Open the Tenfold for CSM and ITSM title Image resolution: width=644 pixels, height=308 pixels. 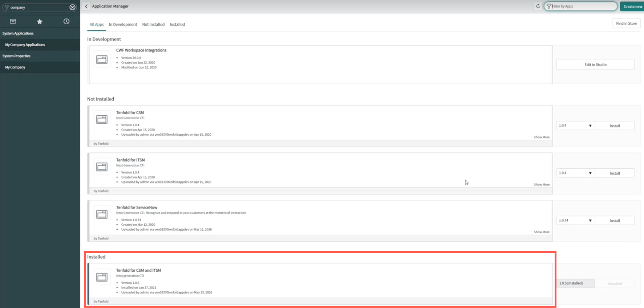(x=138, y=270)
